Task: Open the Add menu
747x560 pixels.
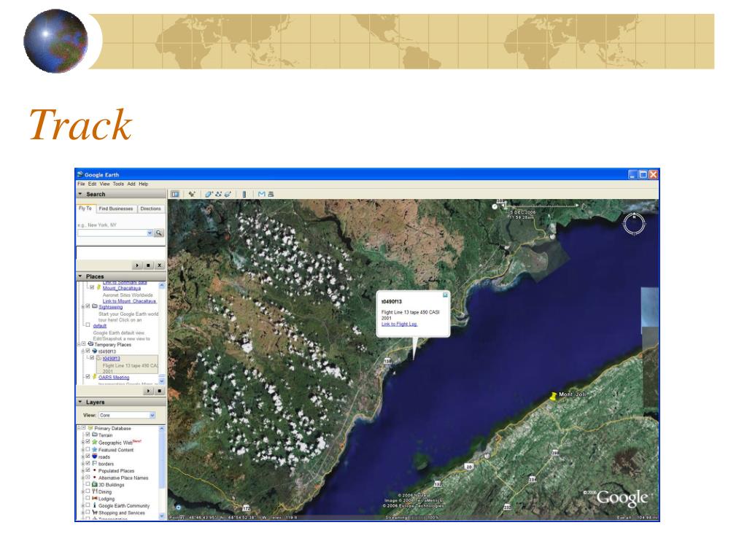Action: tap(131, 184)
